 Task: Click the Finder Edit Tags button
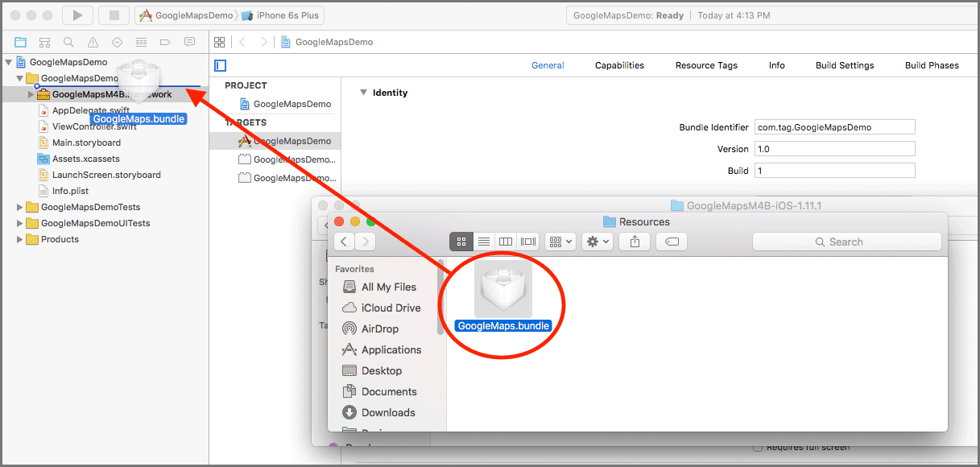click(672, 242)
